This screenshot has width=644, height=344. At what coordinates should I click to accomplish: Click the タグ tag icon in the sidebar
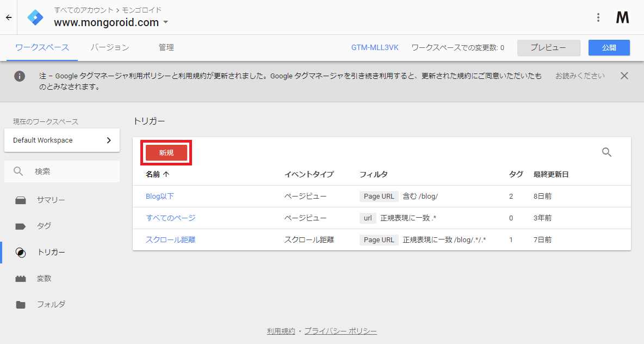(x=21, y=226)
